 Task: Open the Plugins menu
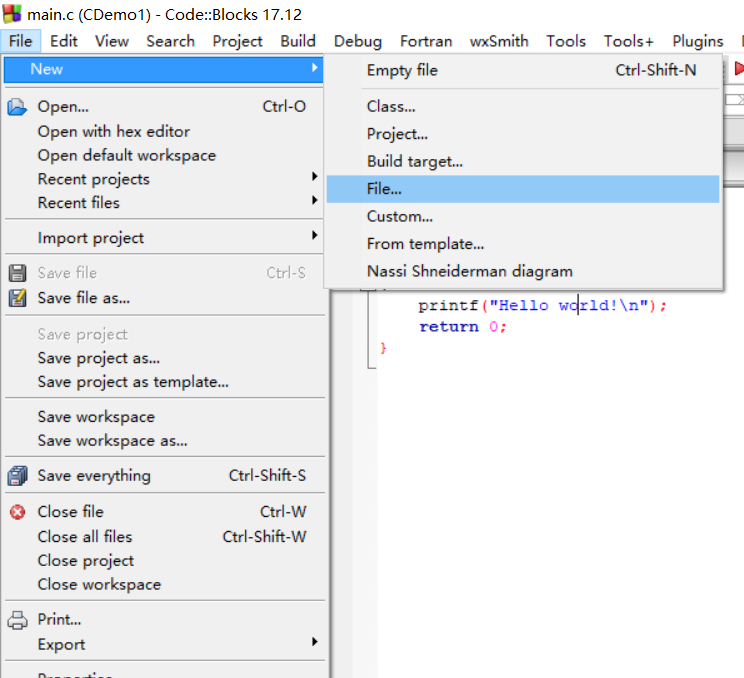pos(698,41)
